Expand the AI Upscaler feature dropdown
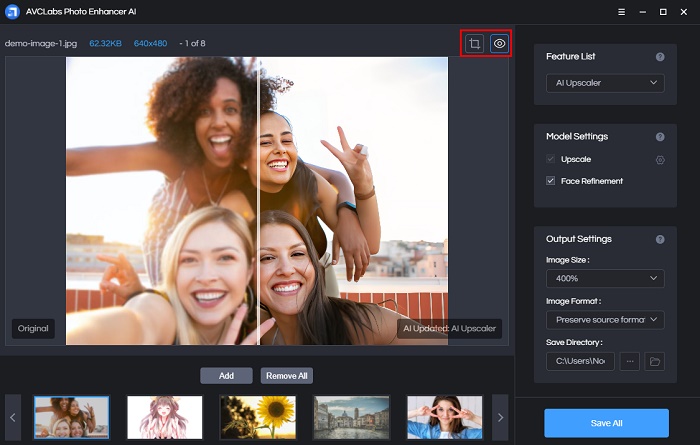This screenshot has width=700, height=445. pos(605,83)
